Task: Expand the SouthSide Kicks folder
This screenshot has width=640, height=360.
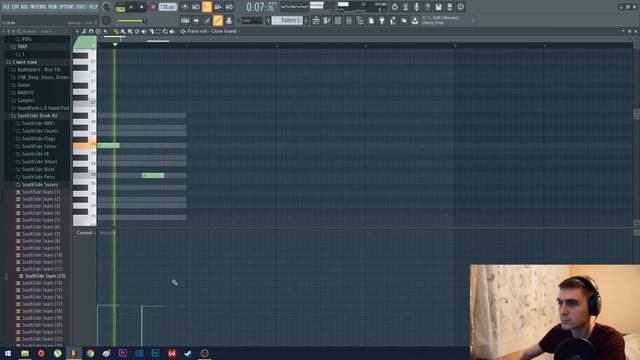Action: pos(38,169)
